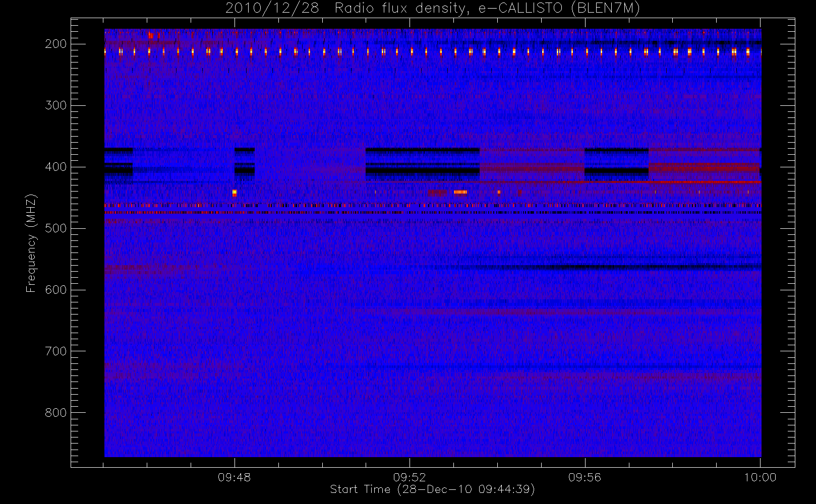Click the 500 frequency tick label
The image size is (816, 504).
56,228
